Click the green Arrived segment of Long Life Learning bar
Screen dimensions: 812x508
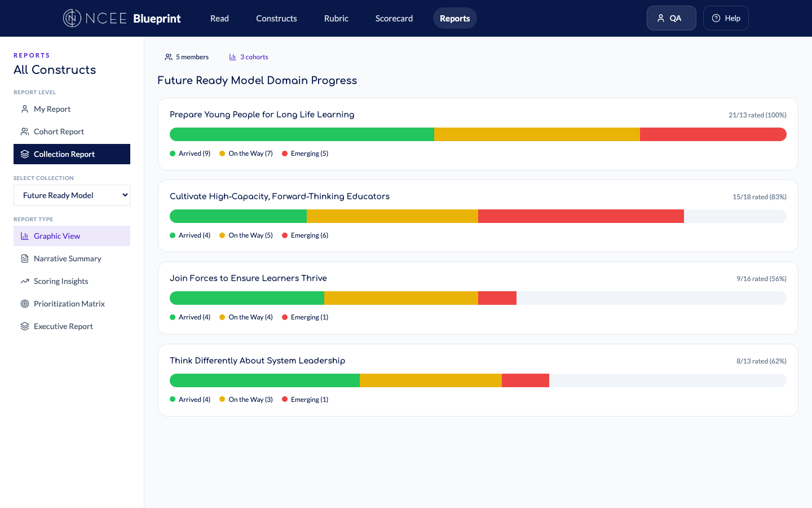tap(302, 134)
